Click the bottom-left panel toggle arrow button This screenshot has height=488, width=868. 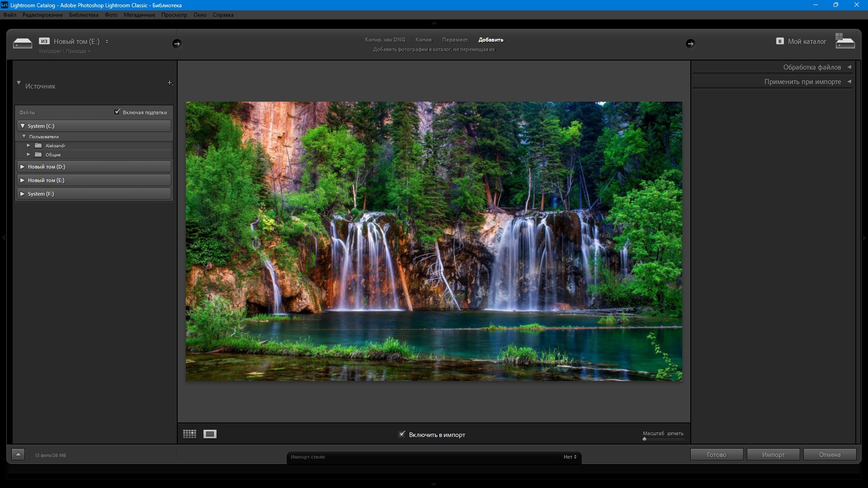(18, 455)
